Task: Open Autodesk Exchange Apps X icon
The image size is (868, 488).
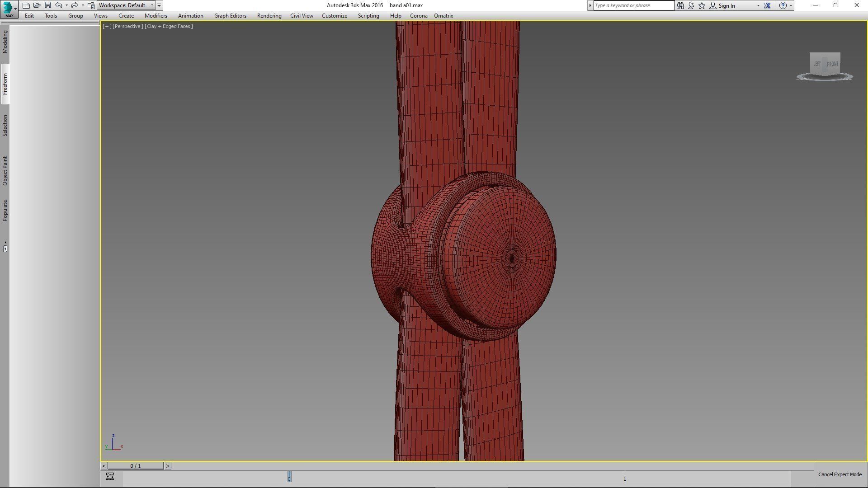Action: click(x=767, y=5)
